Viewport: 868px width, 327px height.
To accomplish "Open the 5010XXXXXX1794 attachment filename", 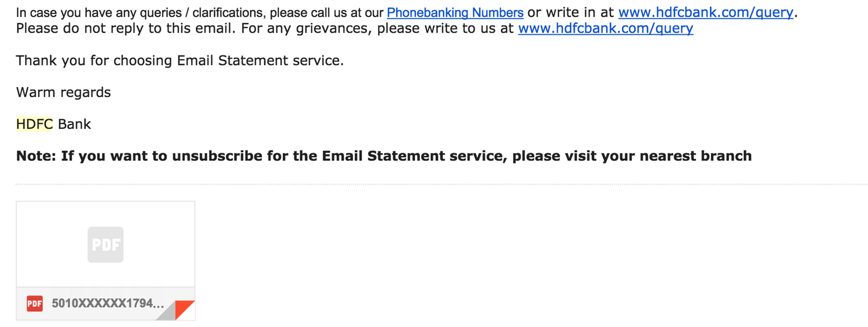I will pos(107,304).
